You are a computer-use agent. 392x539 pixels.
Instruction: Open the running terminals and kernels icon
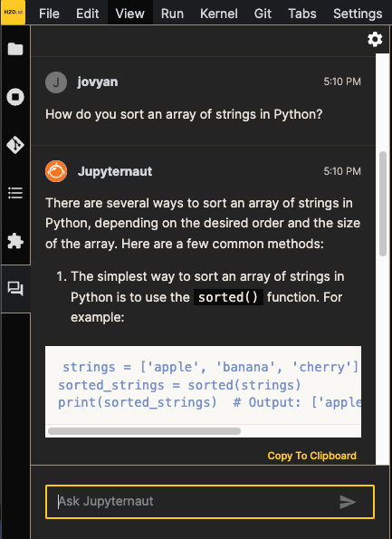coord(15,97)
